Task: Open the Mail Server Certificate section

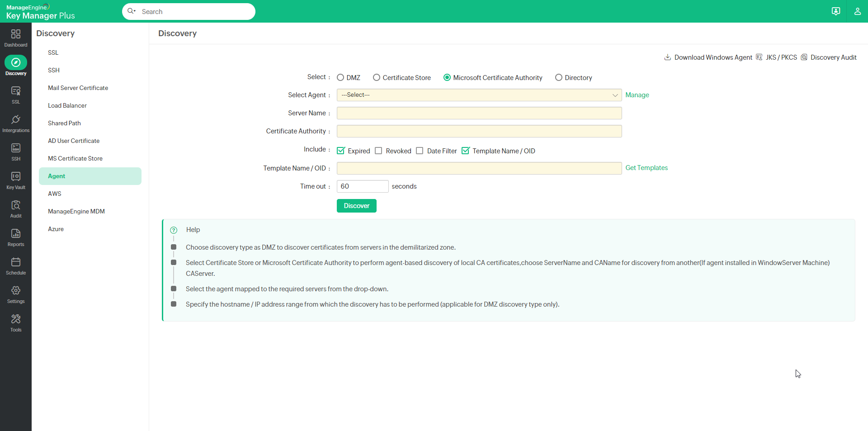Action: [x=78, y=88]
